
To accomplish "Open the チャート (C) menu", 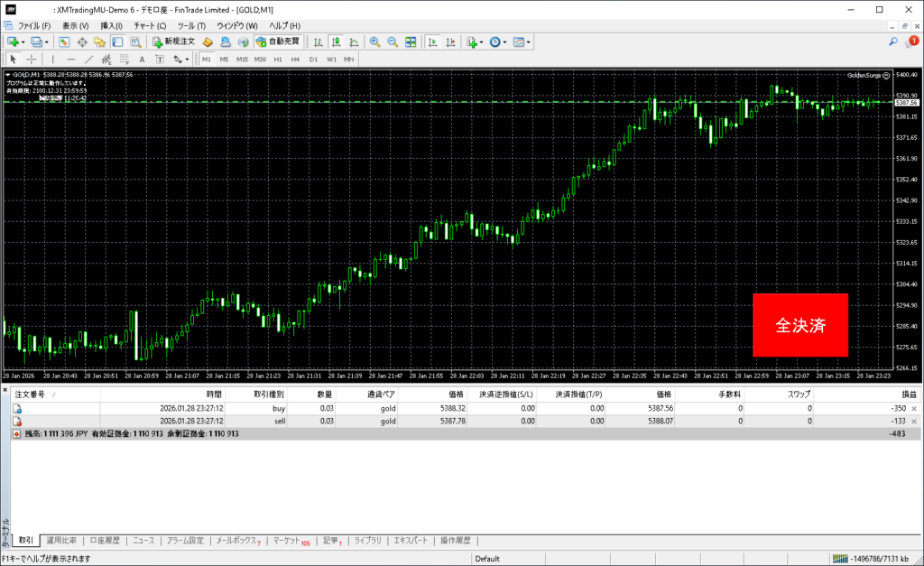I will [149, 25].
